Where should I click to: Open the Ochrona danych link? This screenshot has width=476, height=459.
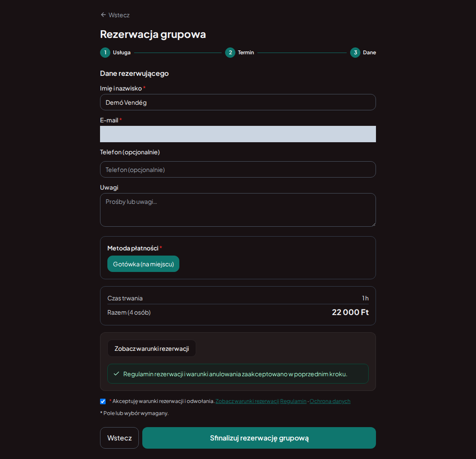330,401
